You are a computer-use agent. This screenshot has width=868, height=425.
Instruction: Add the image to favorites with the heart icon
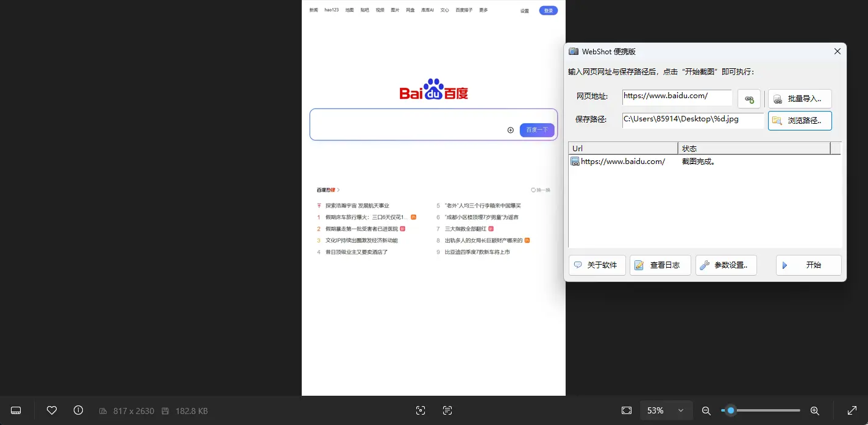52,410
